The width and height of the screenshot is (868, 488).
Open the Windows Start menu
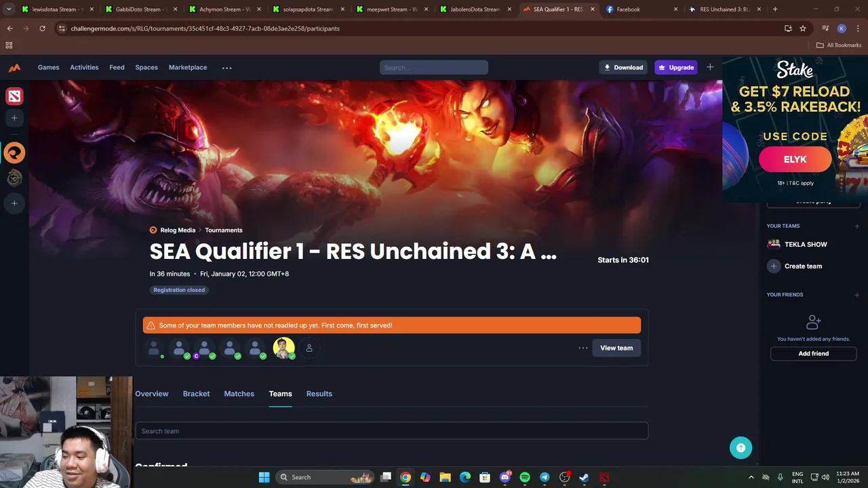pos(264,477)
